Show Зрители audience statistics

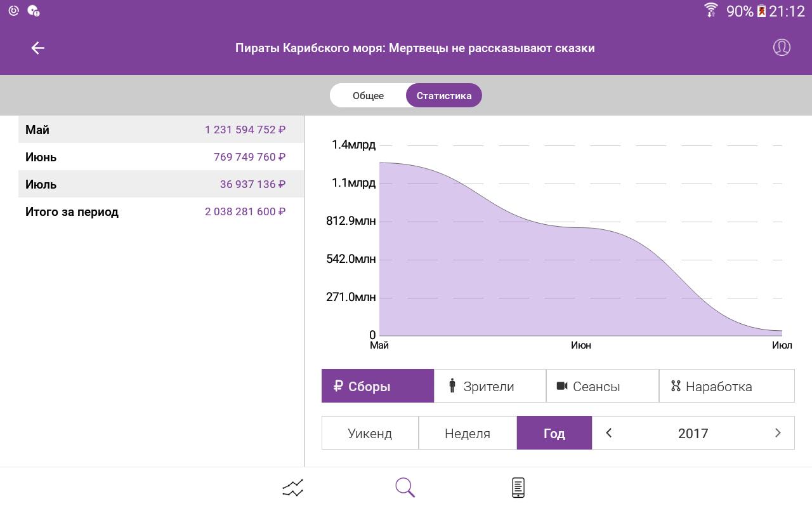click(490, 386)
